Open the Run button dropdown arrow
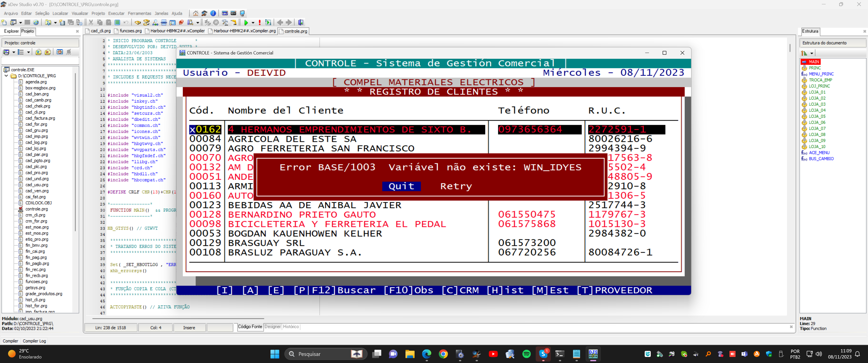The height and width of the screenshot is (363, 868). point(253,22)
